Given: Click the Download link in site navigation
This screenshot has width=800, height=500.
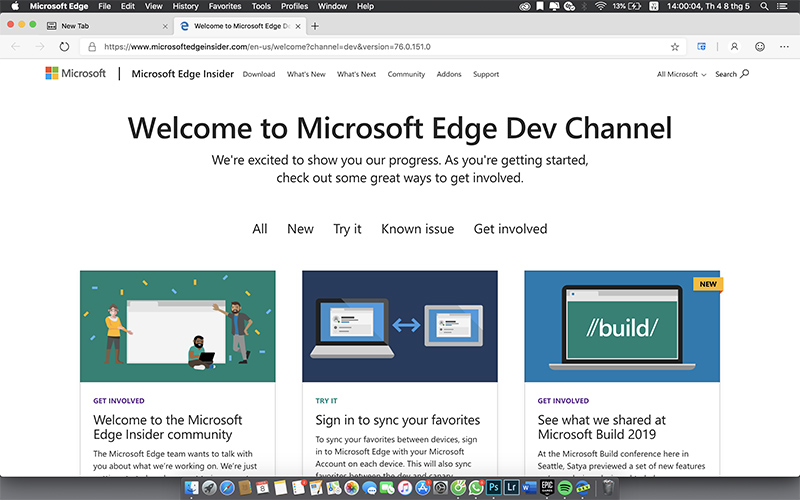Looking at the screenshot, I should coord(259,74).
